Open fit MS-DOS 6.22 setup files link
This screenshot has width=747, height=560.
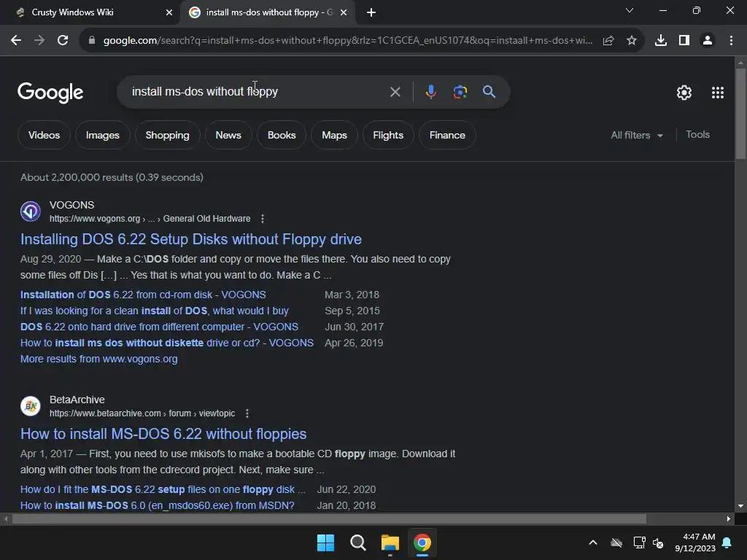tap(163, 489)
